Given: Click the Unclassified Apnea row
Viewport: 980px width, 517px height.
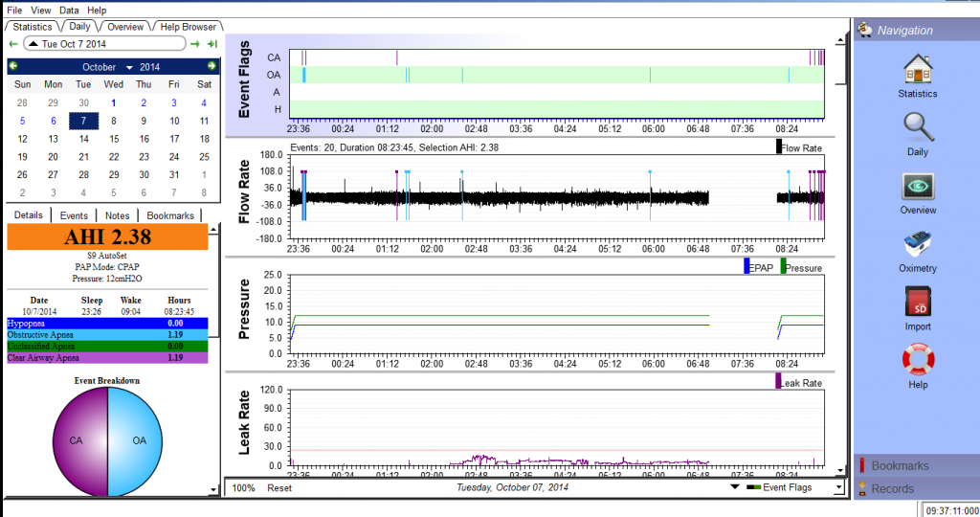Looking at the screenshot, I should (x=107, y=347).
